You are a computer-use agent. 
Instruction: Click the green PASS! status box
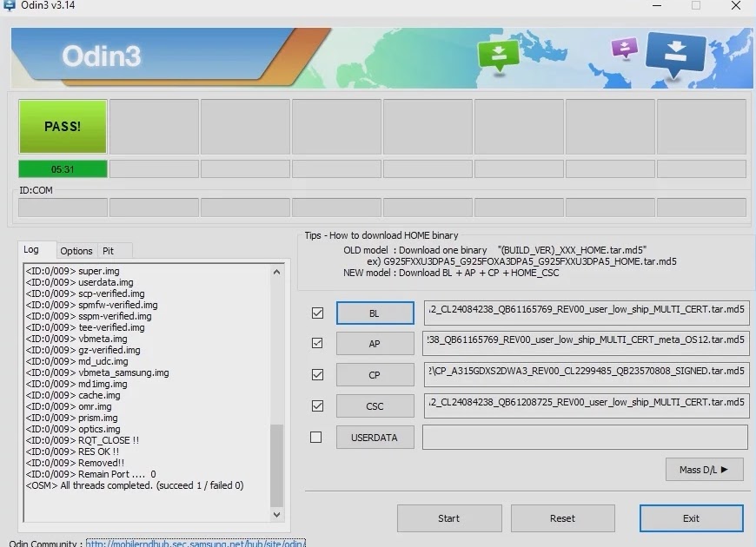(63, 127)
